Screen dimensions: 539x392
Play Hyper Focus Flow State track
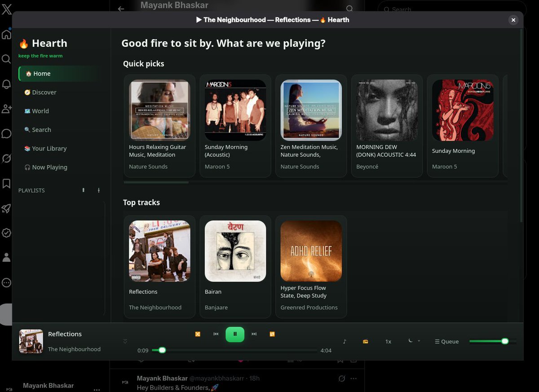(311, 267)
